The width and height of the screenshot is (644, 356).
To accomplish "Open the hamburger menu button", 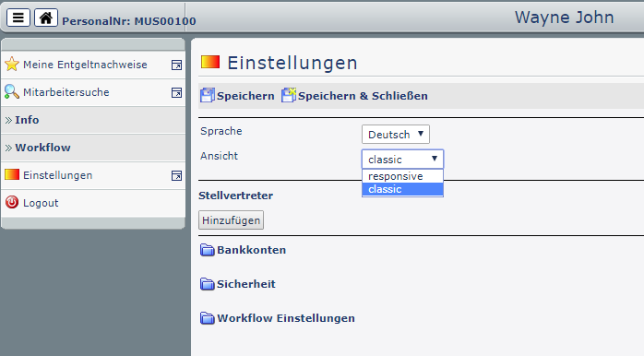I will [18, 18].
